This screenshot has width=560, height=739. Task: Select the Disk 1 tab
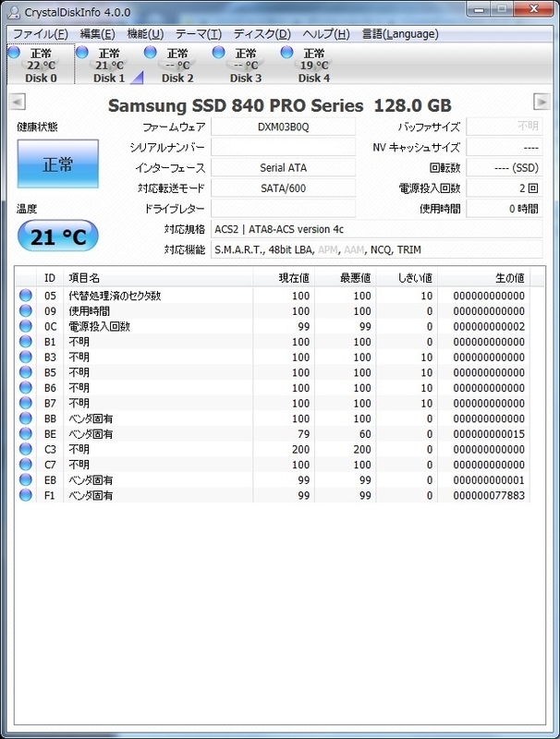point(109,65)
